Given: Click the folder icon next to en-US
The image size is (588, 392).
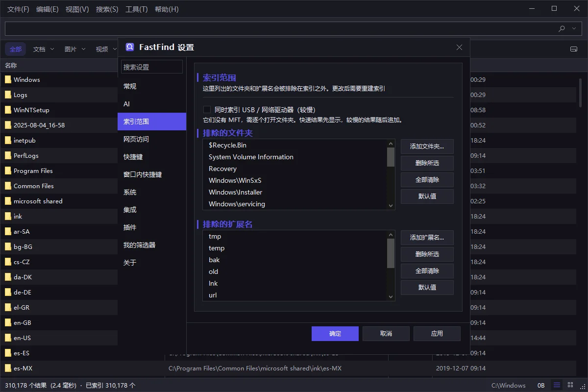Looking at the screenshot, I should 8,338.
